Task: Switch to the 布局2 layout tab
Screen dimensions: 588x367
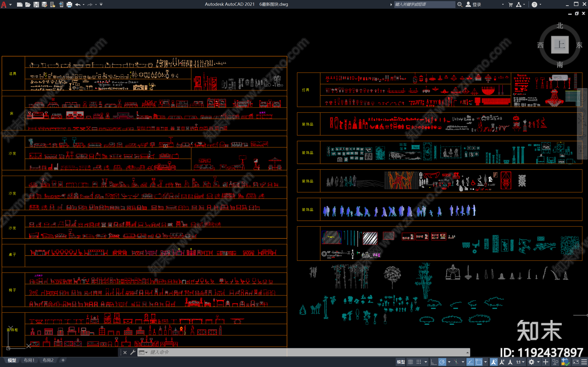Action: tap(48, 360)
